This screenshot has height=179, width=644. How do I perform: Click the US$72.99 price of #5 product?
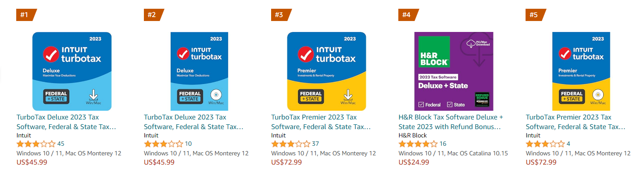pyautogui.click(x=541, y=162)
